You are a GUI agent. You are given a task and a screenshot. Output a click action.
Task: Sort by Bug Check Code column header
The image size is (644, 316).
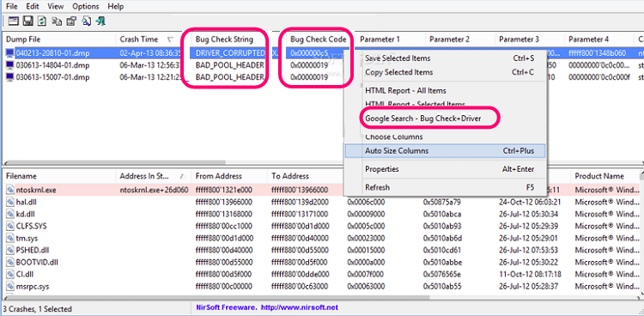pos(318,39)
